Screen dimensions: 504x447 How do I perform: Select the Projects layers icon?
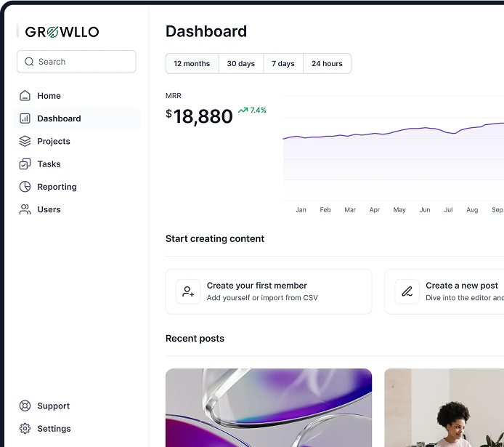(25, 141)
